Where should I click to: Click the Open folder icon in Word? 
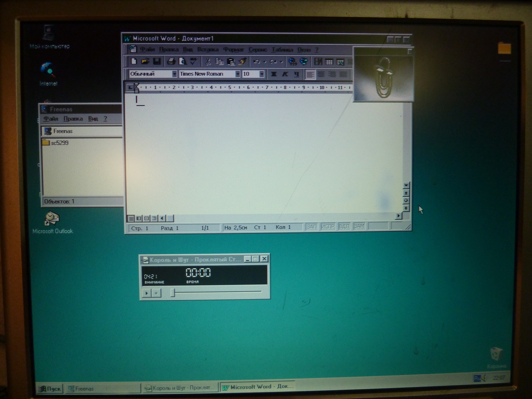145,61
